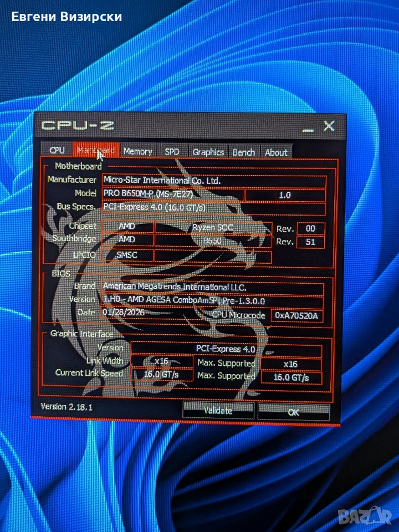The width and height of the screenshot is (399, 532).
Task: Click the CPU-Z title logo
Action: pos(78,125)
